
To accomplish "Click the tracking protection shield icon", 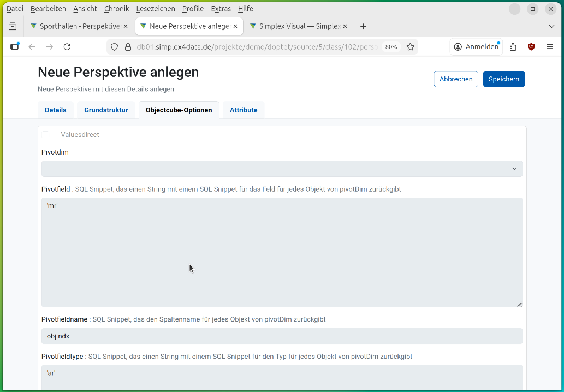I will click(x=115, y=47).
